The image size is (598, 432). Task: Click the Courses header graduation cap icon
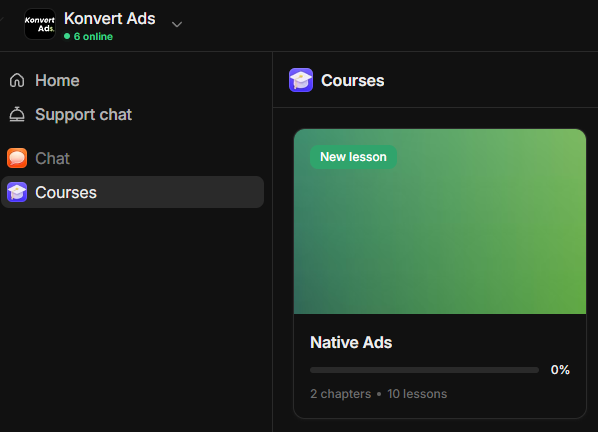pyautogui.click(x=301, y=80)
